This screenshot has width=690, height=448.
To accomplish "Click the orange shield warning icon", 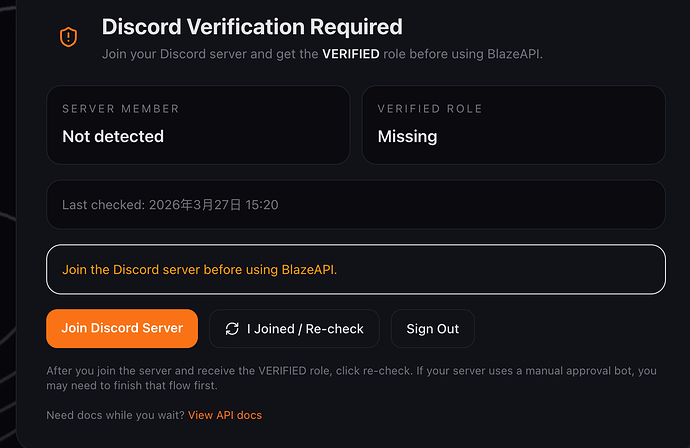I will tap(68, 37).
